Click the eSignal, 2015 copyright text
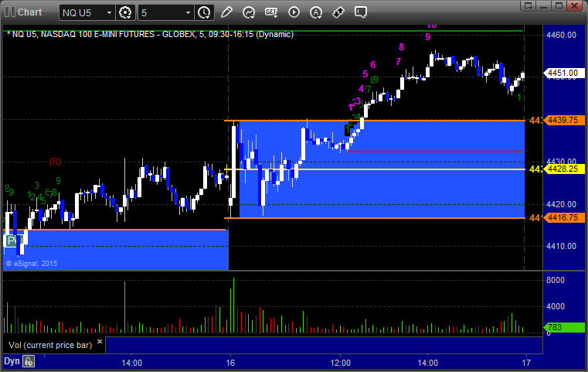This screenshot has width=588, height=372. point(32,264)
